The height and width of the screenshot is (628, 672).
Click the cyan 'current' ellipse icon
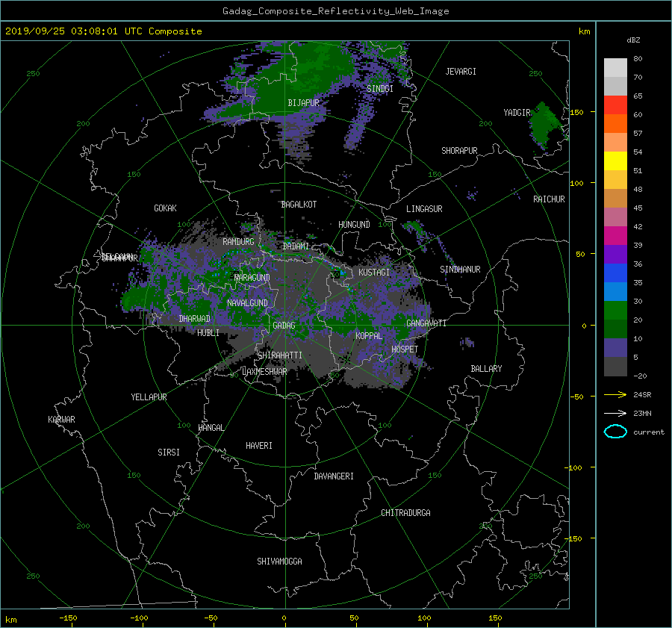coord(615,432)
